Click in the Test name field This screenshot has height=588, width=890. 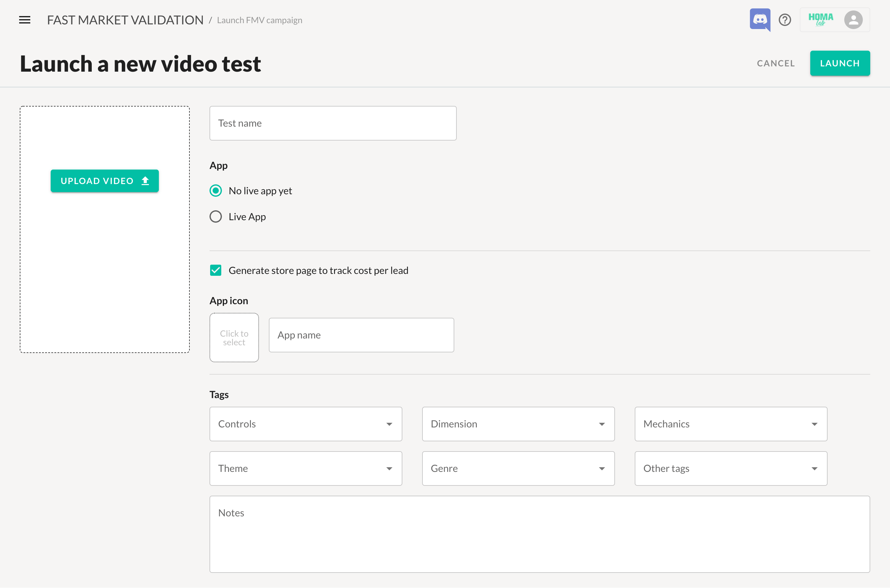coord(333,123)
